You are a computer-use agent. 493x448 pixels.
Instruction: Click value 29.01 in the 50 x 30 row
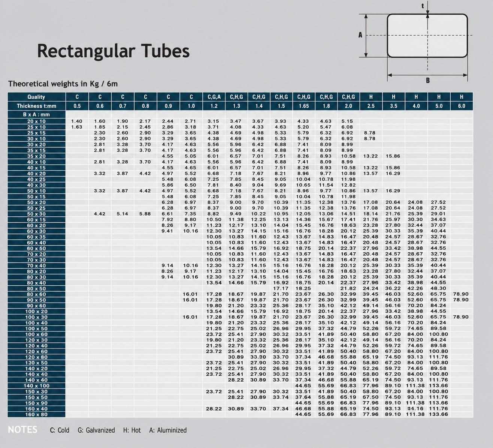coord(438,214)
